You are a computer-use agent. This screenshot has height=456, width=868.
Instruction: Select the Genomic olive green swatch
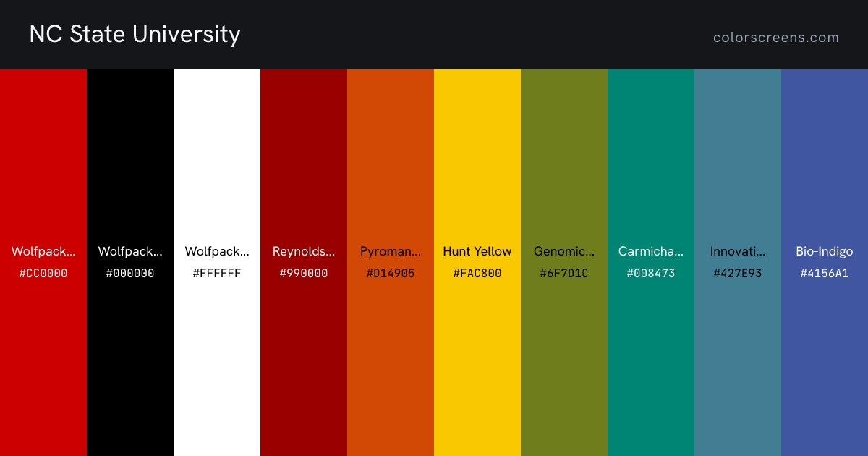[564, 263]
